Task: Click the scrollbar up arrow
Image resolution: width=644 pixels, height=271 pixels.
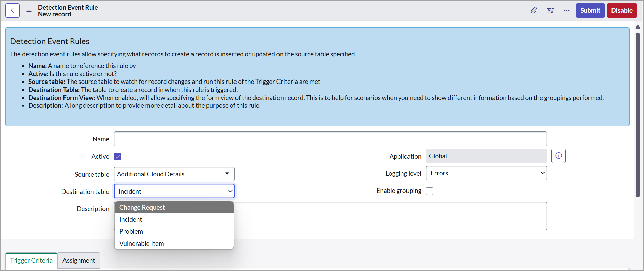Action: 638,27
